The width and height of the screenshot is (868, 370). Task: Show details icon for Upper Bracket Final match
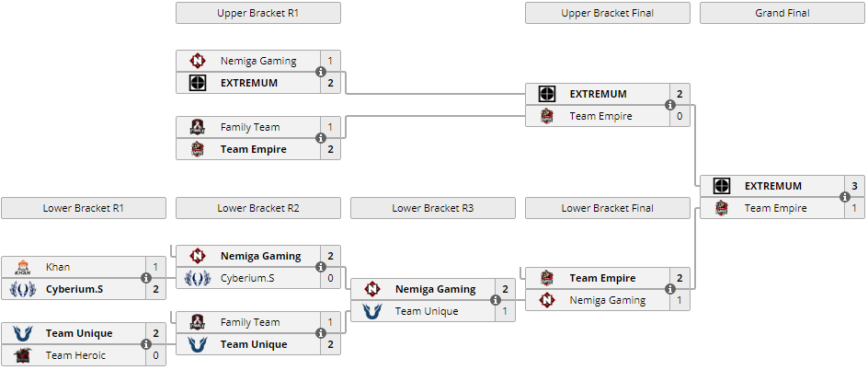[669, 105]
